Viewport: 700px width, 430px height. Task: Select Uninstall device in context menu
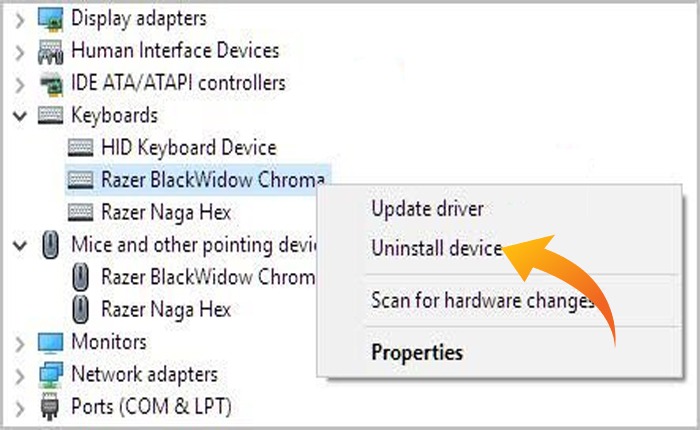point(436,247)
